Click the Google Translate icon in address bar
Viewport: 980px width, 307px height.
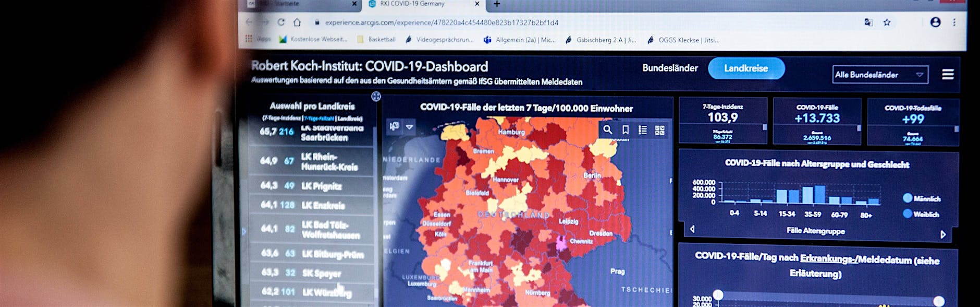[868, 22]
